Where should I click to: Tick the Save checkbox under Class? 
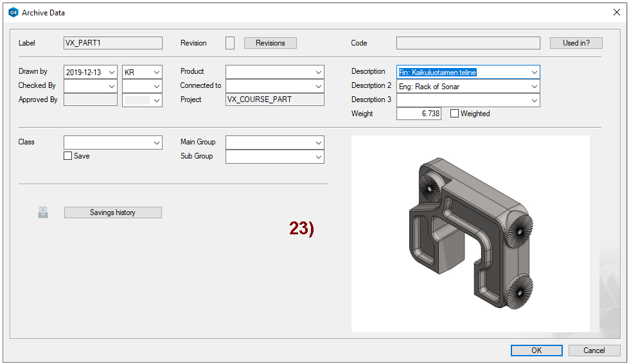pyautogui.click(x=68, y=156)
